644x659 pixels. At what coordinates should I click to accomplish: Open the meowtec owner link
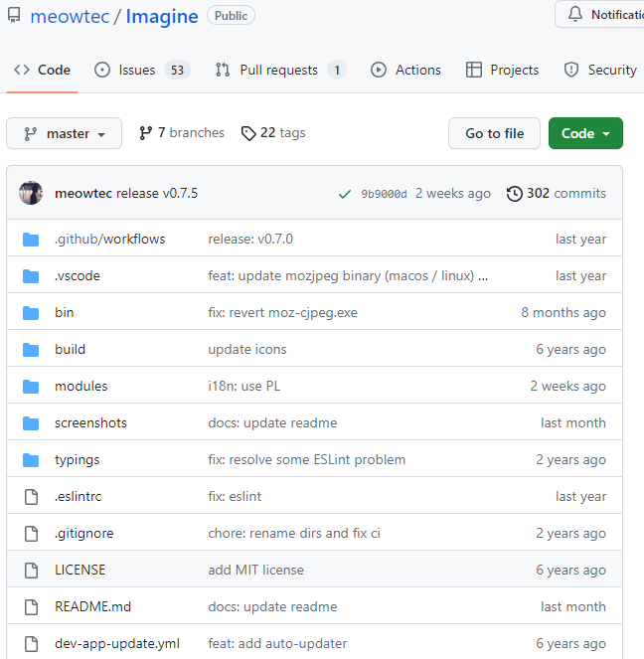point(70,16)
